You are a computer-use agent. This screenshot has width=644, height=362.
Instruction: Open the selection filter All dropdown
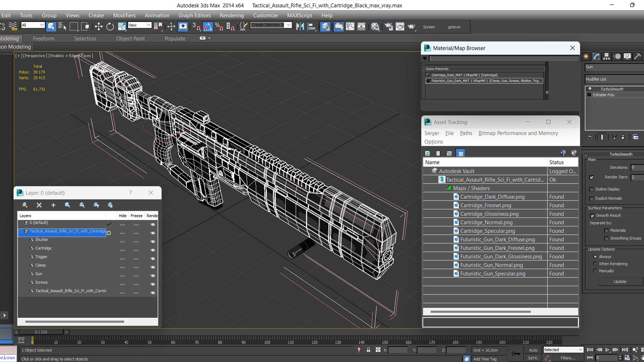pyautogui.click(x=33, y=25)
